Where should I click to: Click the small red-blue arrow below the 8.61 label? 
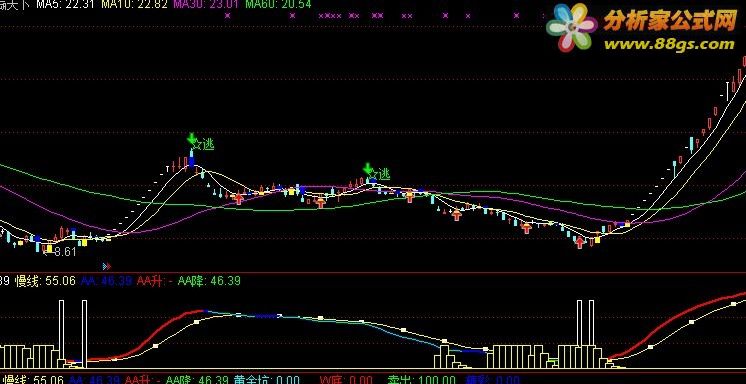pyautogui.click(x=107, y=266)
